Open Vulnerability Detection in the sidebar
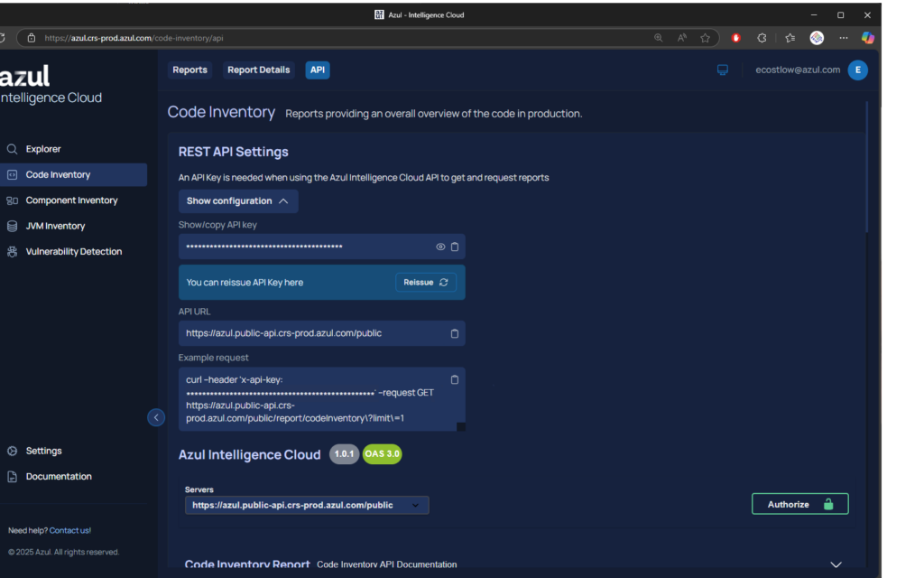924x578 pixels. [73, 252]
